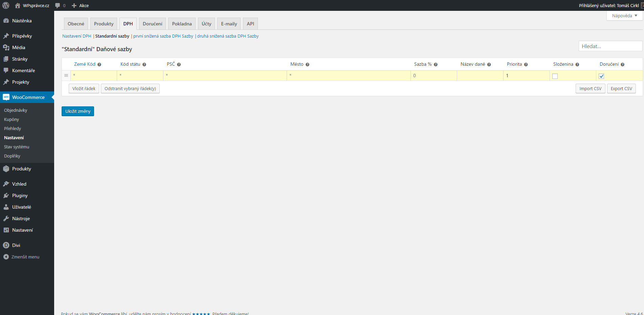The image size is (644, 315).
Task: Click the Vzhled brush icon
Action: [6, 184]
